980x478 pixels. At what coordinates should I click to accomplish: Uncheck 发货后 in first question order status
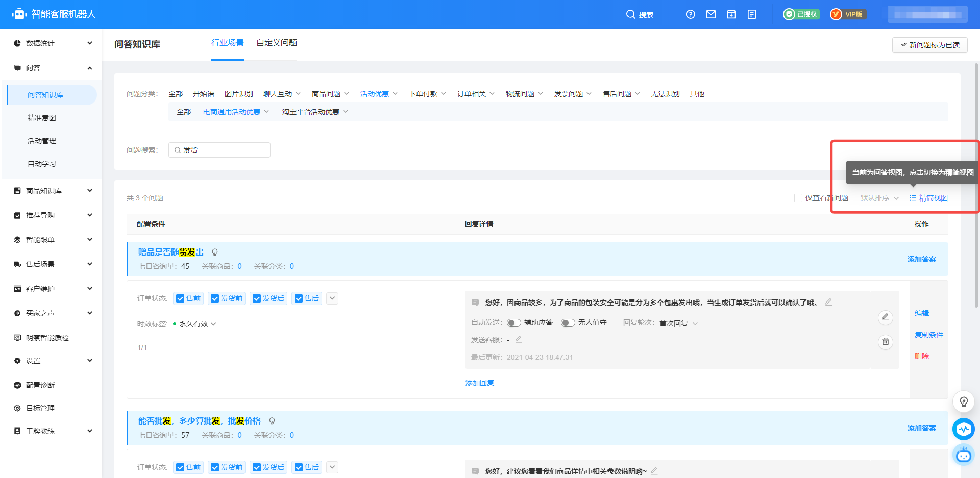257,298
